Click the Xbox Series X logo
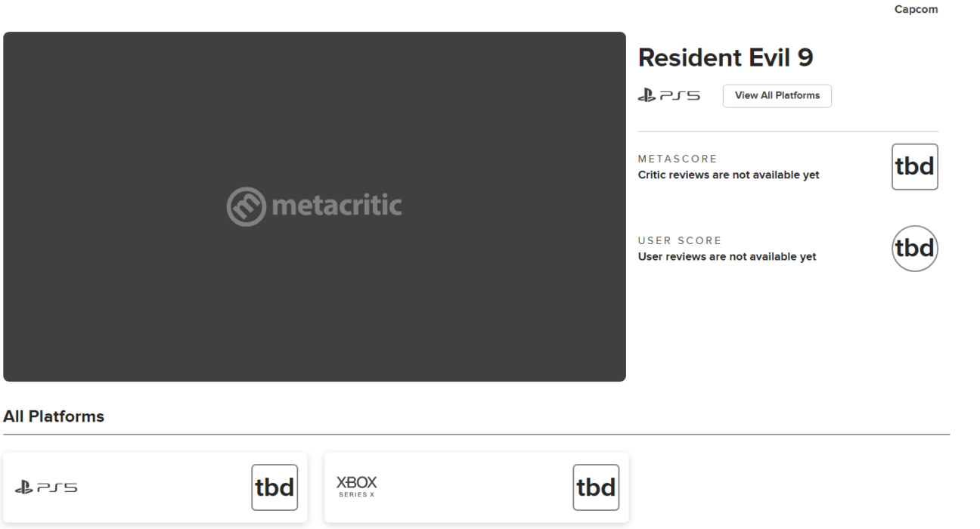 tap(356, 486)
